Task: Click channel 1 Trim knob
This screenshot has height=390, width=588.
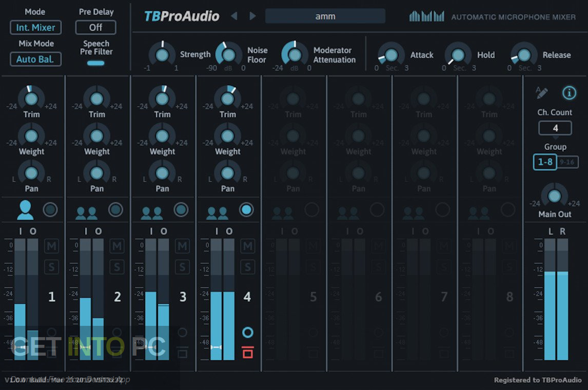Action: [x=31, y=99]
